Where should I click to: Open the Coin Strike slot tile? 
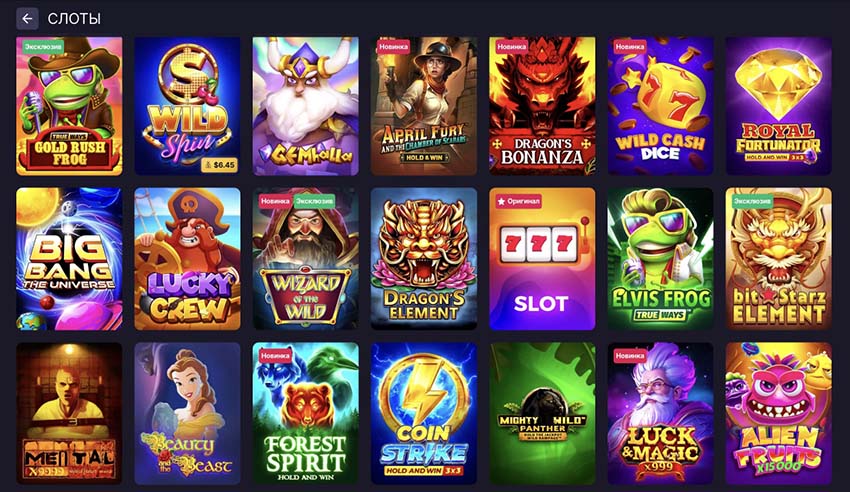[424, 413]
